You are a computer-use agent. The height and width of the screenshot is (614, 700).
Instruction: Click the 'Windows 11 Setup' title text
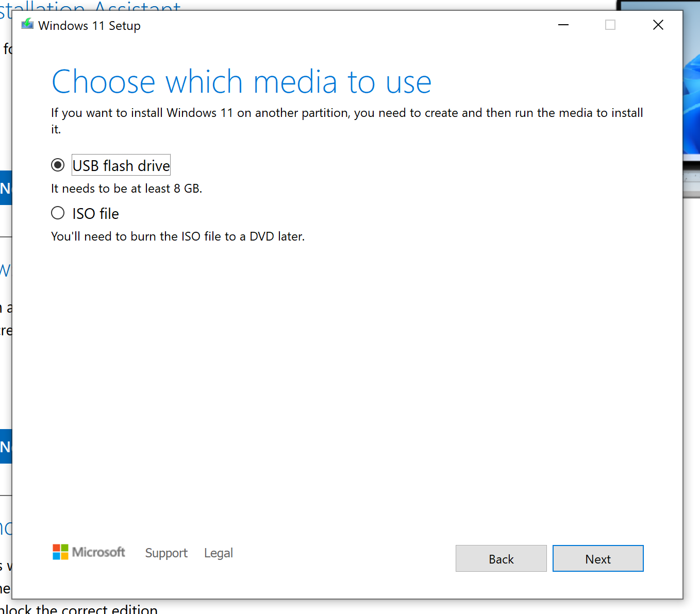coord(89,25)
